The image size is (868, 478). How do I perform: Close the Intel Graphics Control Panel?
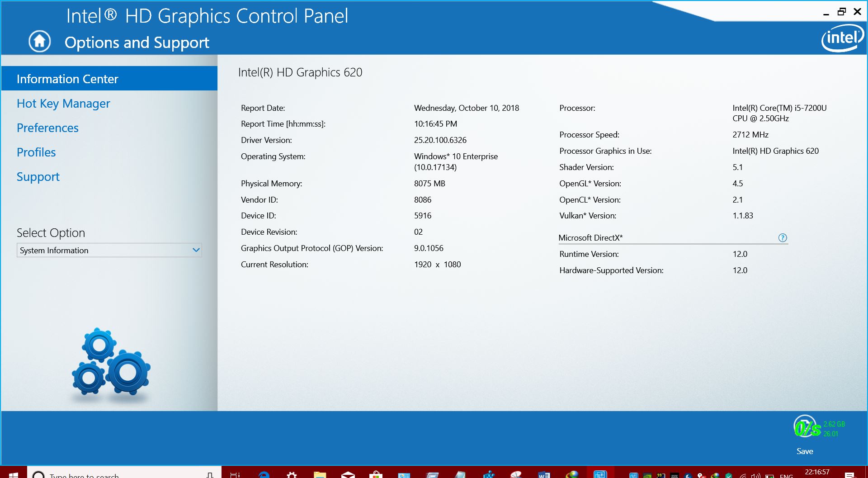coord(857,12)
